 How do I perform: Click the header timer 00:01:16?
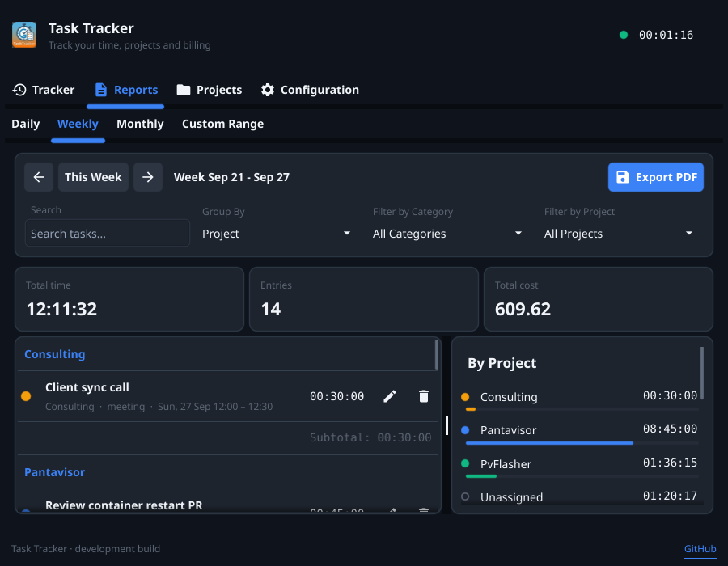click(666, 35)
